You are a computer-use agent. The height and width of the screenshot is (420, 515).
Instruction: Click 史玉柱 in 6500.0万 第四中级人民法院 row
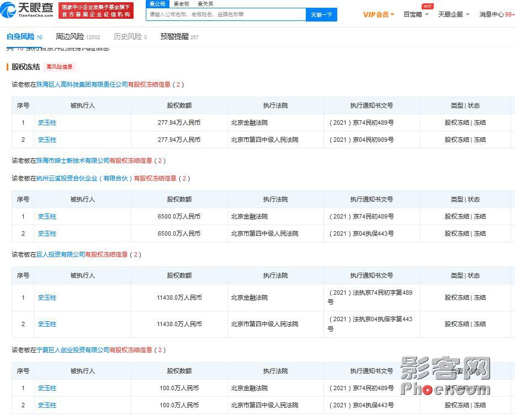point(47,234)
